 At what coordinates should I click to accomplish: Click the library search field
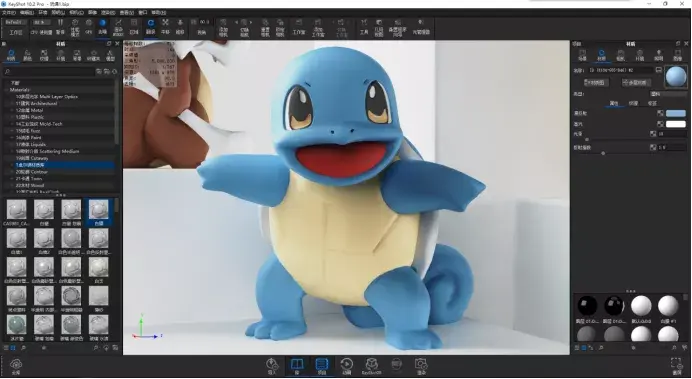(49, 71)
